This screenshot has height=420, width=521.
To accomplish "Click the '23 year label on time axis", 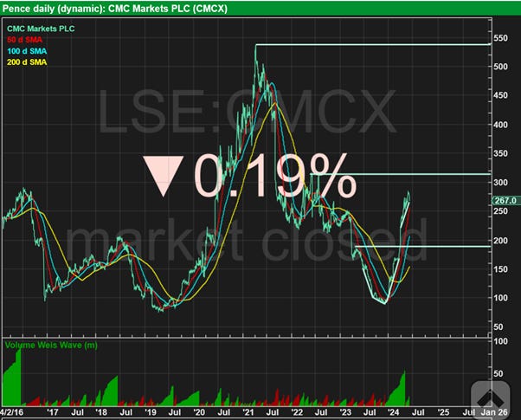I will (345, 412).
